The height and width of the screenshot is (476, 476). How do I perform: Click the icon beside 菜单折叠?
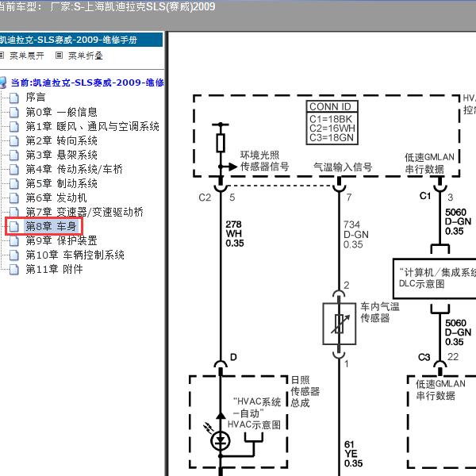pos(59,56)
